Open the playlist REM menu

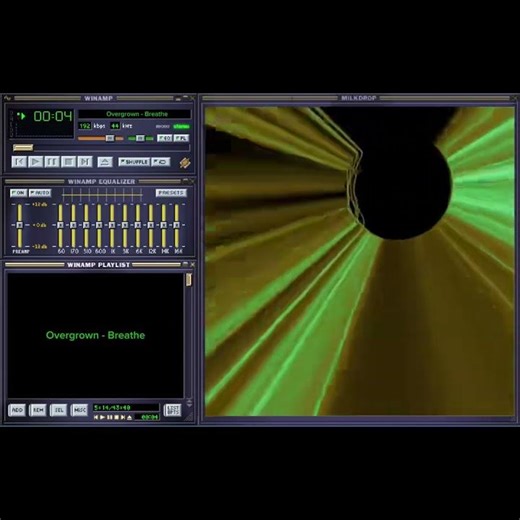(38, 410)
